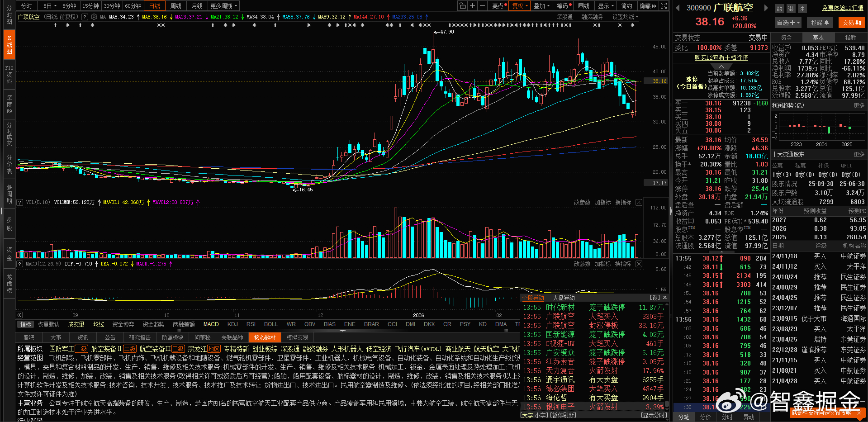Toggle 筹码 chip distribution view
This screenshot has width=868, height=422.
click(x=564, y=6)
